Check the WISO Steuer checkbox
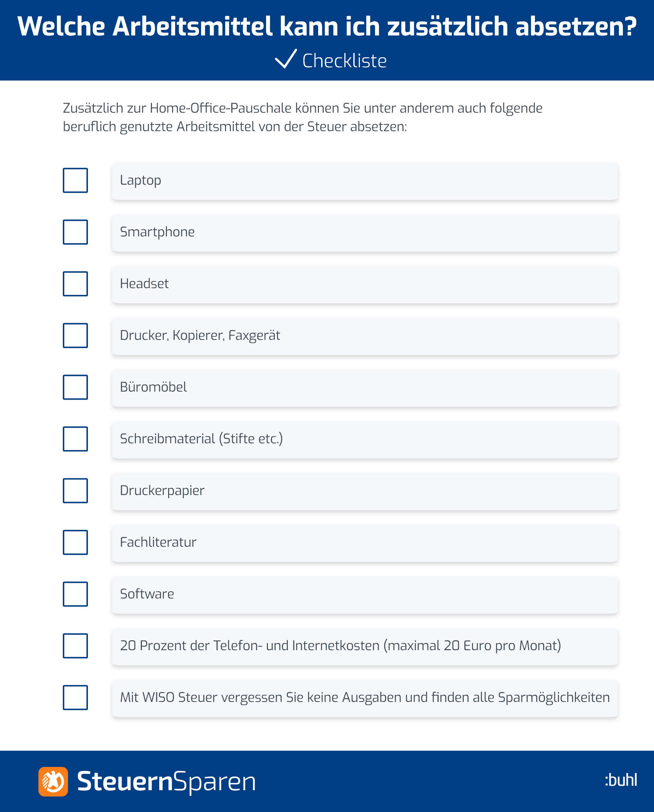This screenshot has height=812, width=654. click(75, 697)
